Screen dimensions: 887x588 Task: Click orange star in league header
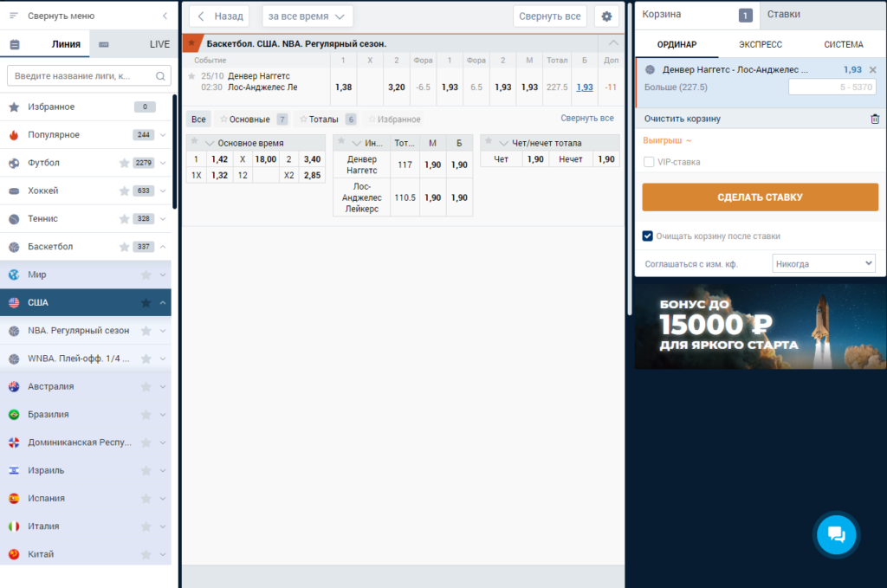[x=191, y=43]
